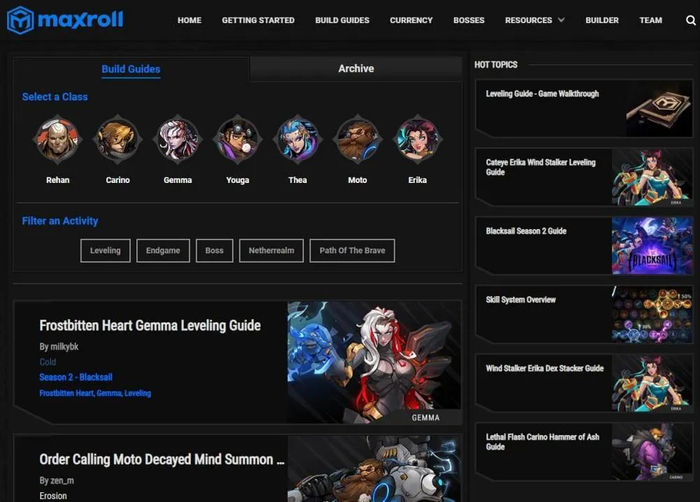700x502 pixels.
Task: Toggle the Endgame activity filter
Action: 163,251
